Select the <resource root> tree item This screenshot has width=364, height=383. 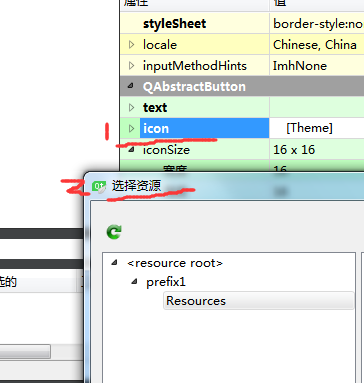click(x=175, y=263)
